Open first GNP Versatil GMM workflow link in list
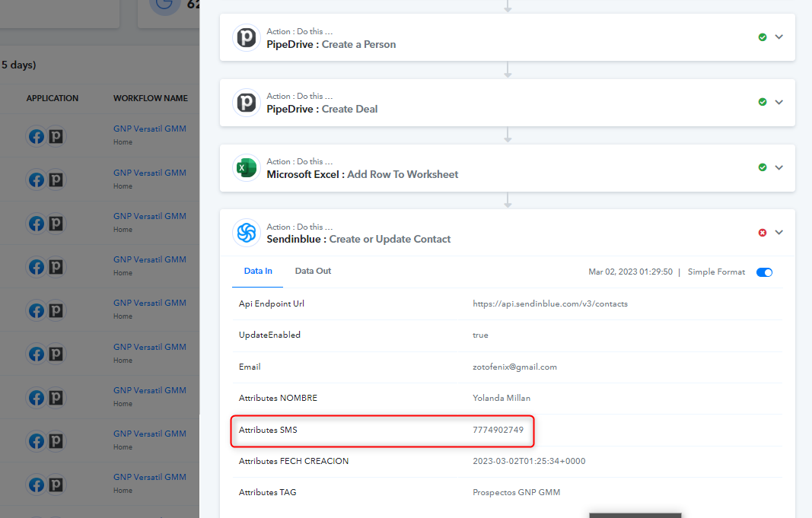 150,129
